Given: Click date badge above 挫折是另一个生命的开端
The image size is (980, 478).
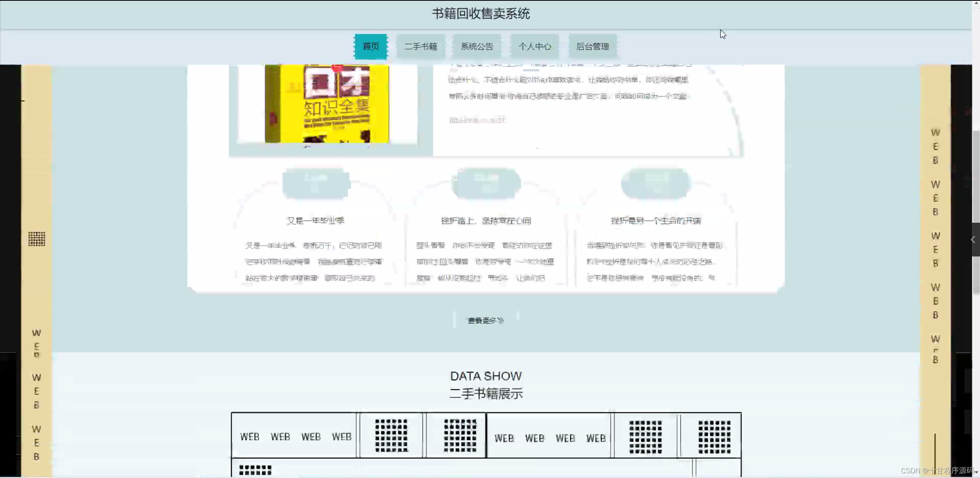Looking at the screenshot, I should (x=656, y=183).
